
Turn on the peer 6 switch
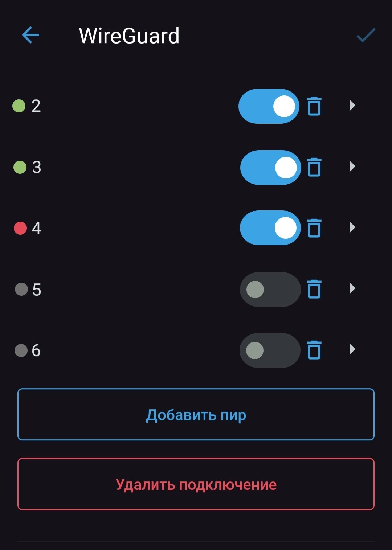(x=270, y=350)
